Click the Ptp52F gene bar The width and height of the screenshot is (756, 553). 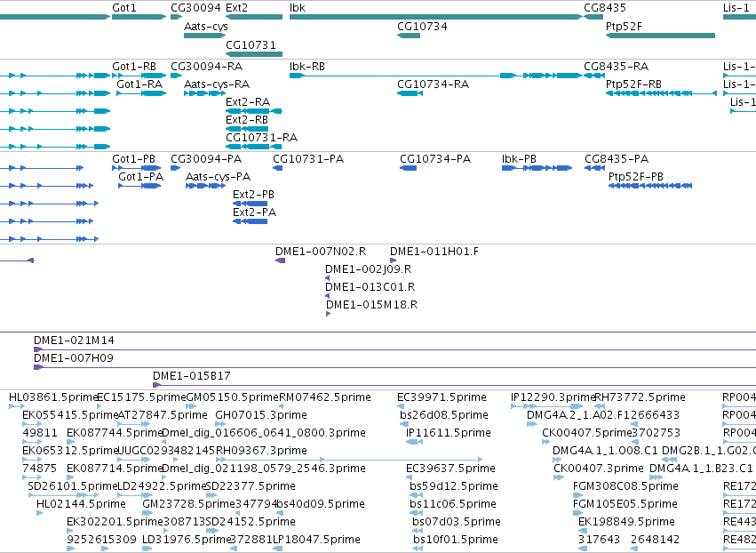pyautogui.click(x=660, y=36)
